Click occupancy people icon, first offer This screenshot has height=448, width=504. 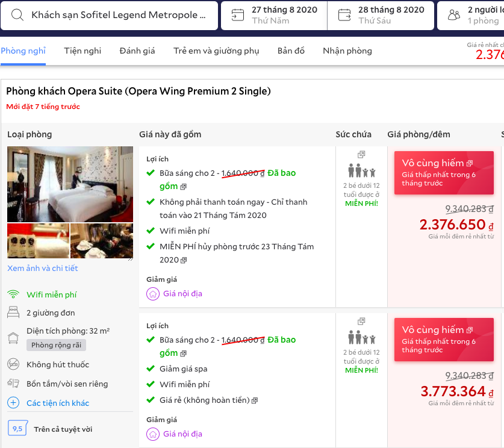pyautogui.click(x=362, y=170)
